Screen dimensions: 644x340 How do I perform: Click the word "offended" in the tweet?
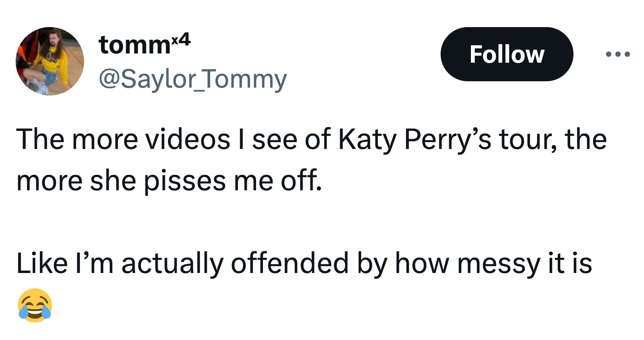290,263
